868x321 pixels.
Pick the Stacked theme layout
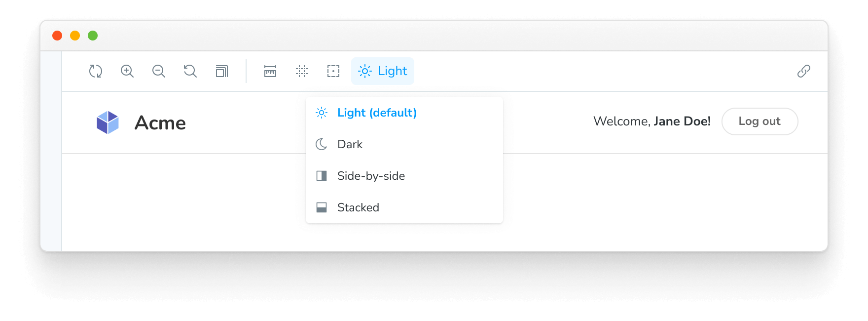pos(358,207)
